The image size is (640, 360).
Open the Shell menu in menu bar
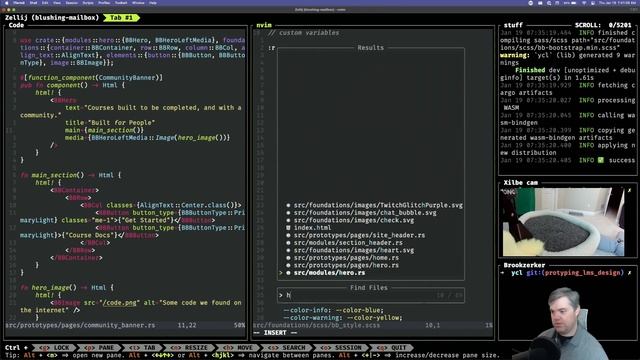(33, 2)
